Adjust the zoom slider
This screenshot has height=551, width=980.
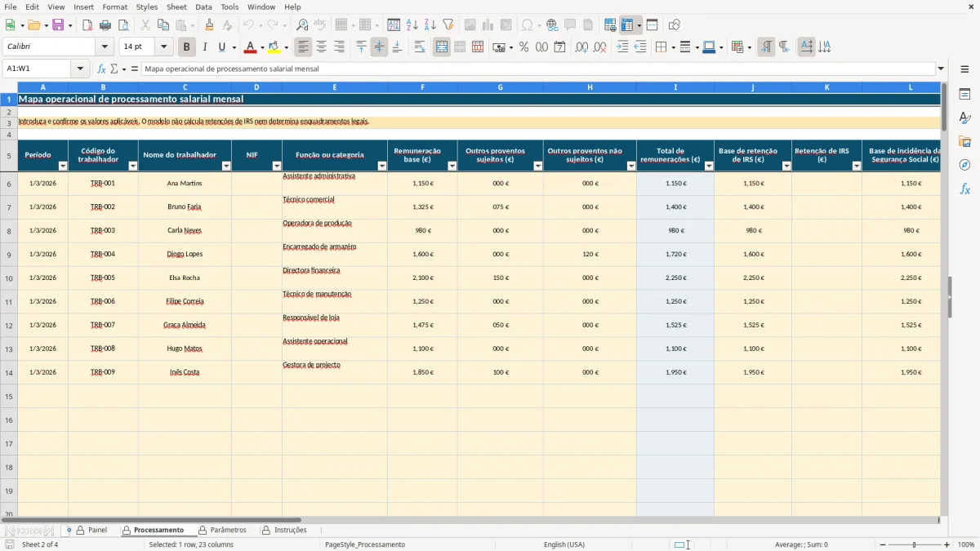pos(915,544)
